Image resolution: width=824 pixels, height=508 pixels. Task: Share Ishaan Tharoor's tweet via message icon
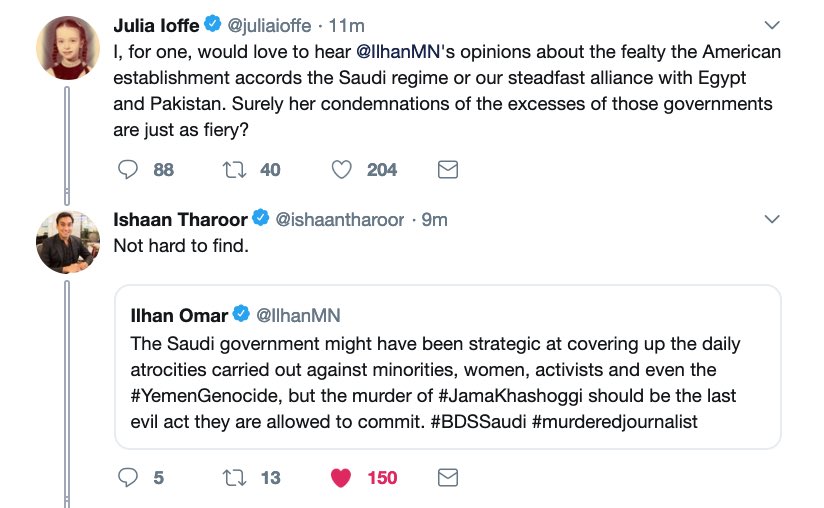[x=448, y=477]
